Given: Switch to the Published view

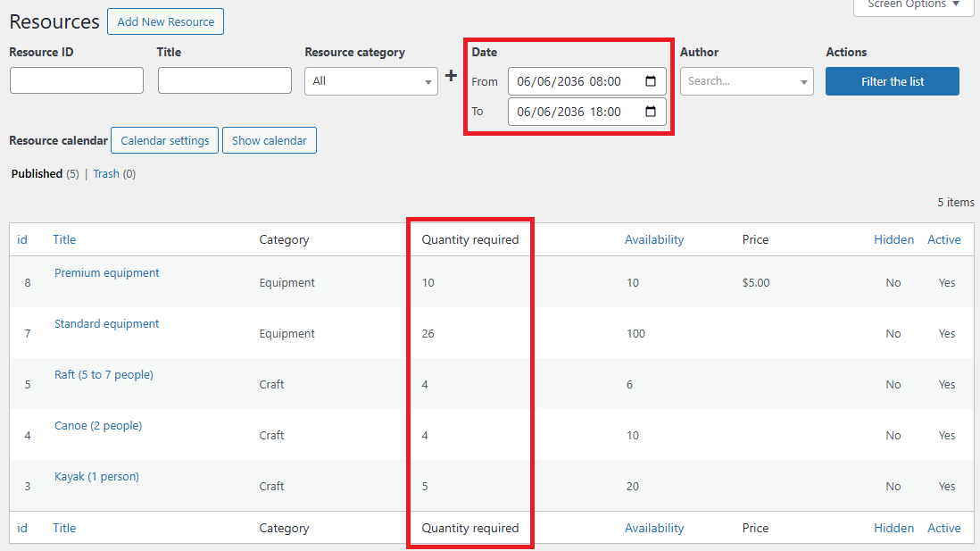Looking at the screenshot, I should click(x=37, y=174).
